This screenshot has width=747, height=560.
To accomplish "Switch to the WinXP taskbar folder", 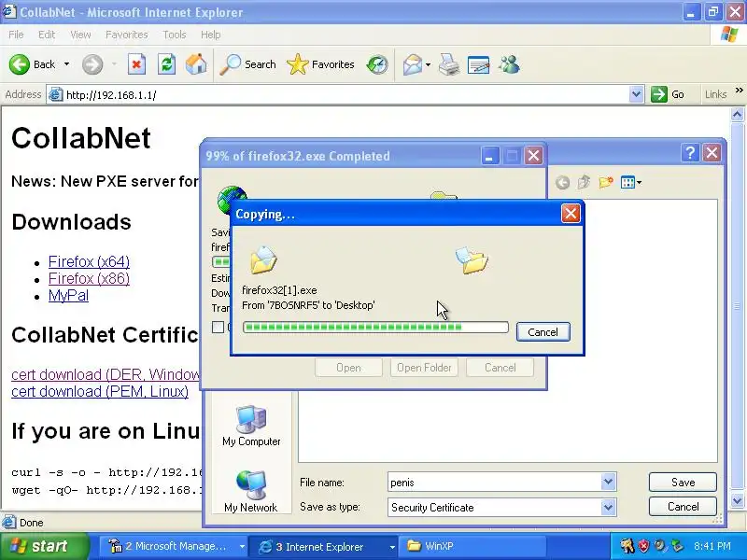I will tap(472, 546).
